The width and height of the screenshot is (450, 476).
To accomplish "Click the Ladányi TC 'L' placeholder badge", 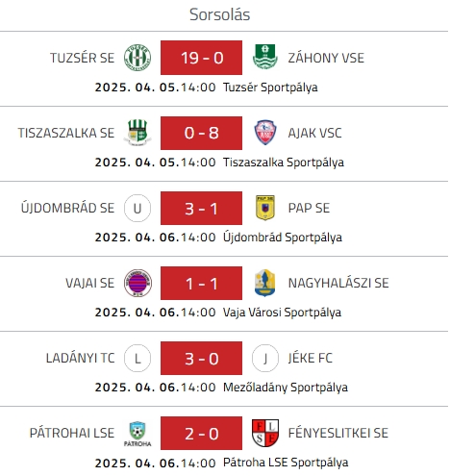I will point(137,358).
